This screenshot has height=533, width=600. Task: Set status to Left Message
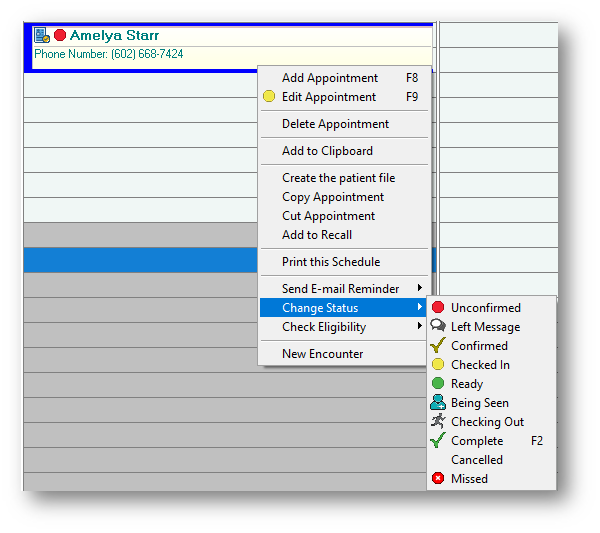pyautogui.click(x=491, y=327)
